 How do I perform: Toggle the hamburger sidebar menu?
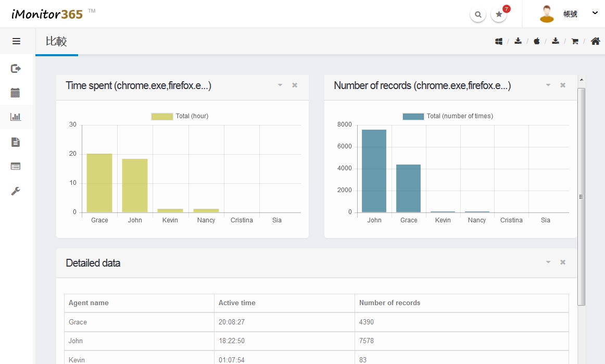pyautogui.click(x=16, y=41)
